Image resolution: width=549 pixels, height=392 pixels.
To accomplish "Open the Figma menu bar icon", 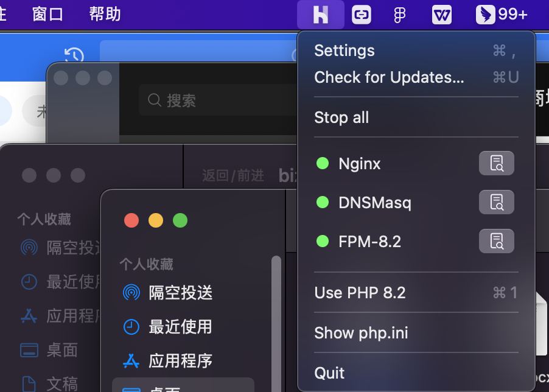I will 399,15.
